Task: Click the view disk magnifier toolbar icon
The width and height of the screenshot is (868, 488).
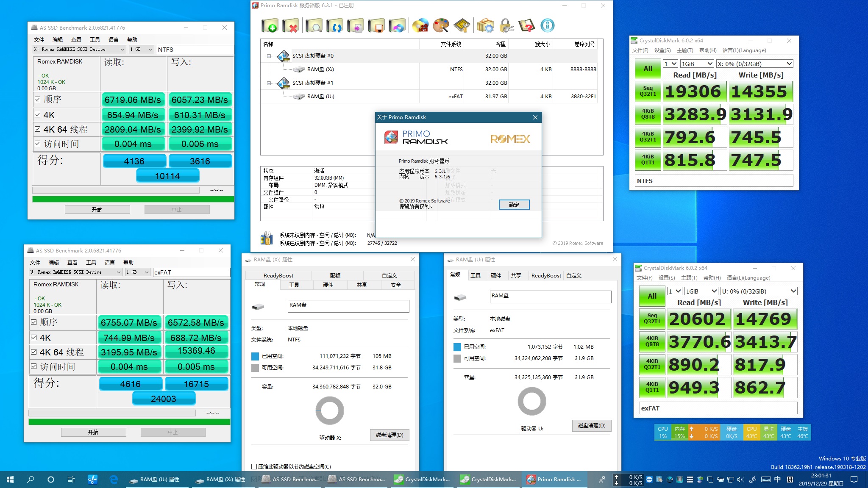Action: 314,26
